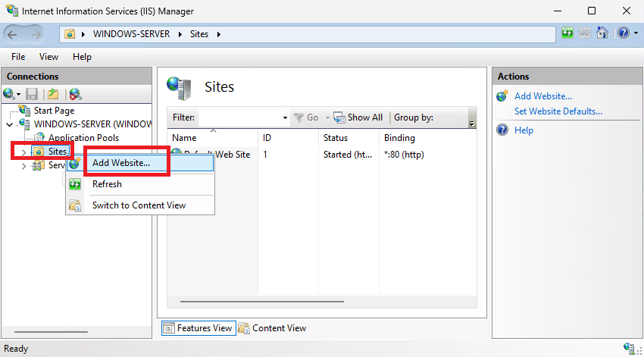Select the WINDOWS-SERVER node in Connections
Viewport: 644px width, 357px height.
92,124
